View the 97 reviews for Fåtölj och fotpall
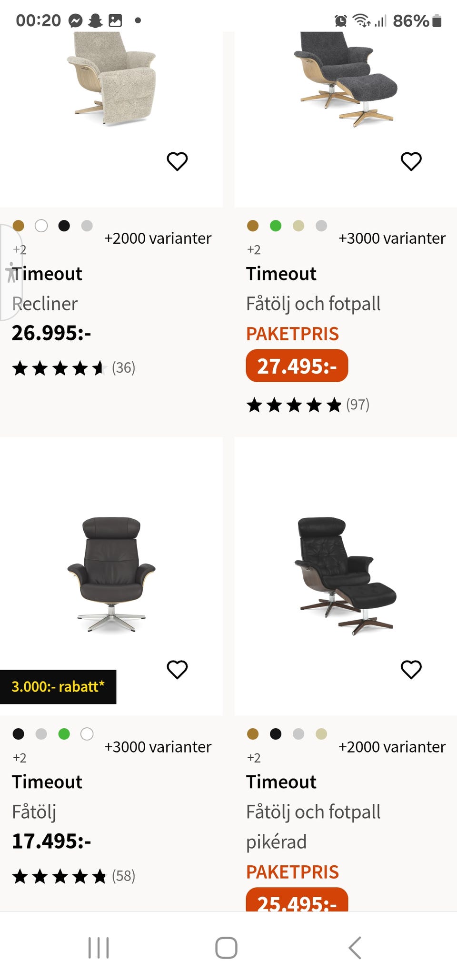This screenshot has height=980, width=457. coord(358,405)
